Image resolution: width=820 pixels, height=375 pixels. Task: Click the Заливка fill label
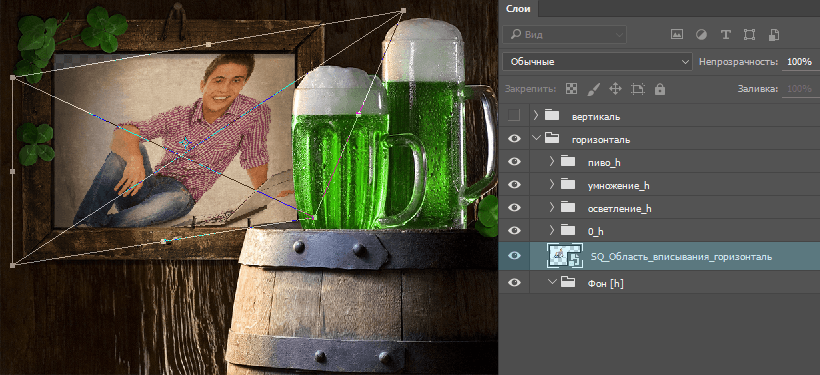click(x=757, y=89)
